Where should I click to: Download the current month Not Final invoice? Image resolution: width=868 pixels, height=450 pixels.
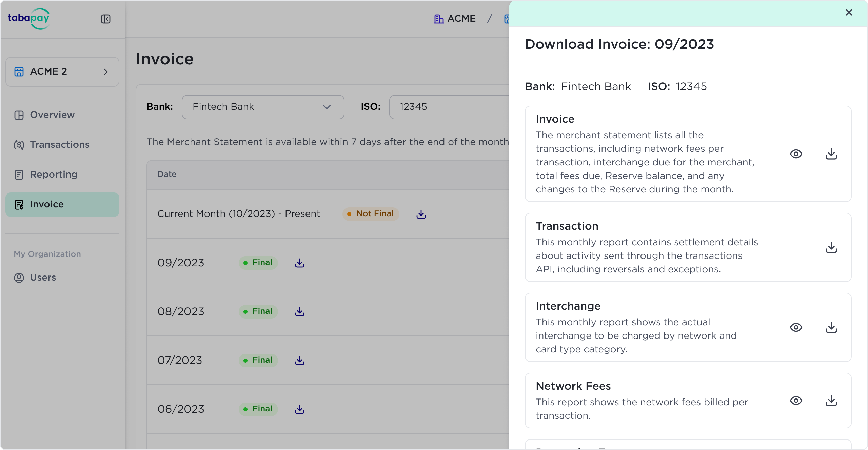(421, 214)
